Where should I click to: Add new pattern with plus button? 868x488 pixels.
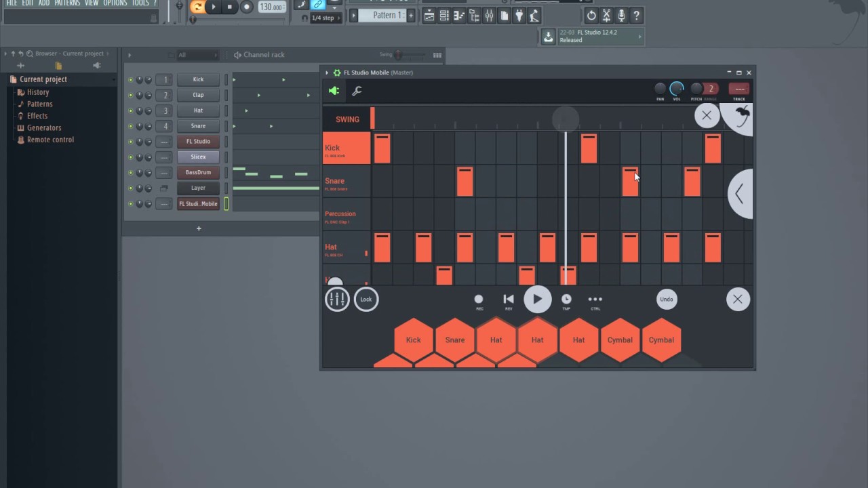[410, 15]
